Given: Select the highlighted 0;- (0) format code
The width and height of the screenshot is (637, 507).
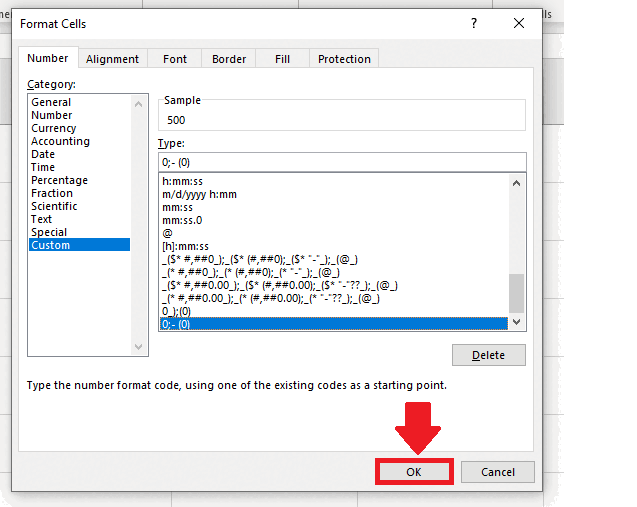Looking at the screenshot, I should pyautogui.click(x=334, y=324).
